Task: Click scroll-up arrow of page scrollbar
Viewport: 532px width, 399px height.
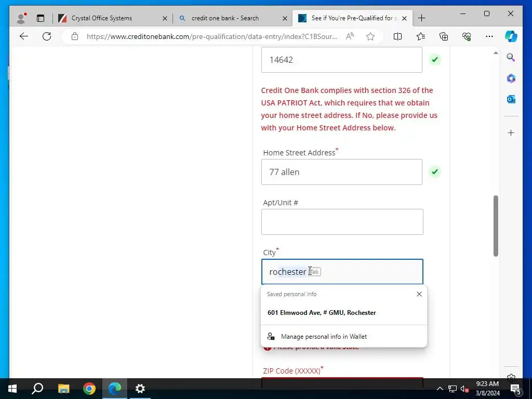Action: 496,53
